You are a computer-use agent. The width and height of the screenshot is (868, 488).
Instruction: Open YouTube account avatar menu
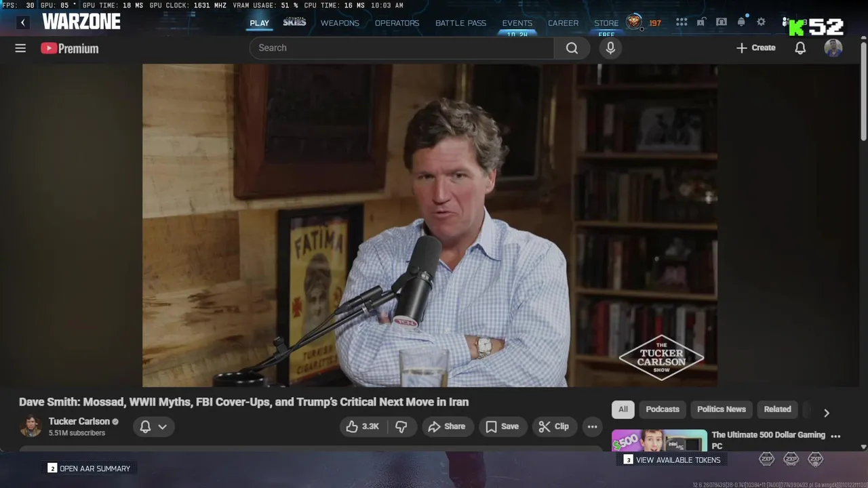[x=833, y=48]
